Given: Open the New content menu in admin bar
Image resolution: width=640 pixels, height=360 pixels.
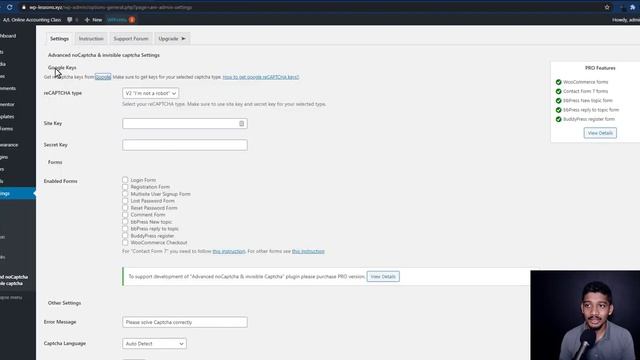Looking at the screenshot, I should tap(93, 20).
